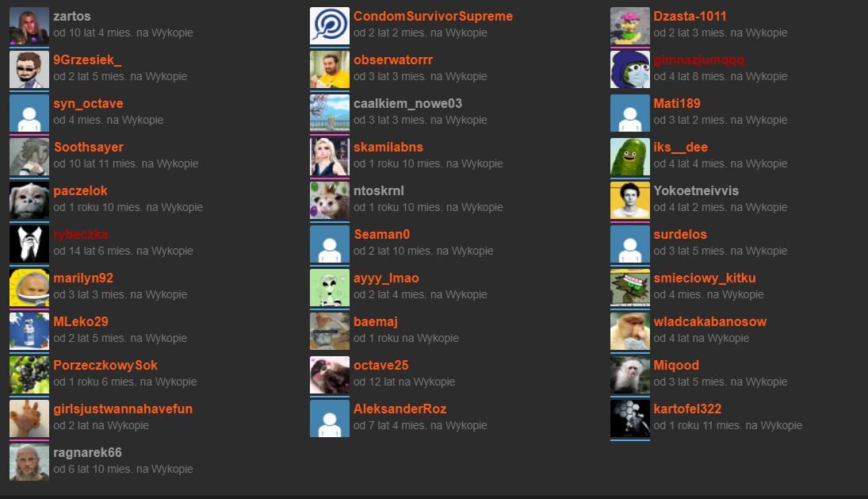Visit the PorzeczkowySok profile link

(105, 366)
